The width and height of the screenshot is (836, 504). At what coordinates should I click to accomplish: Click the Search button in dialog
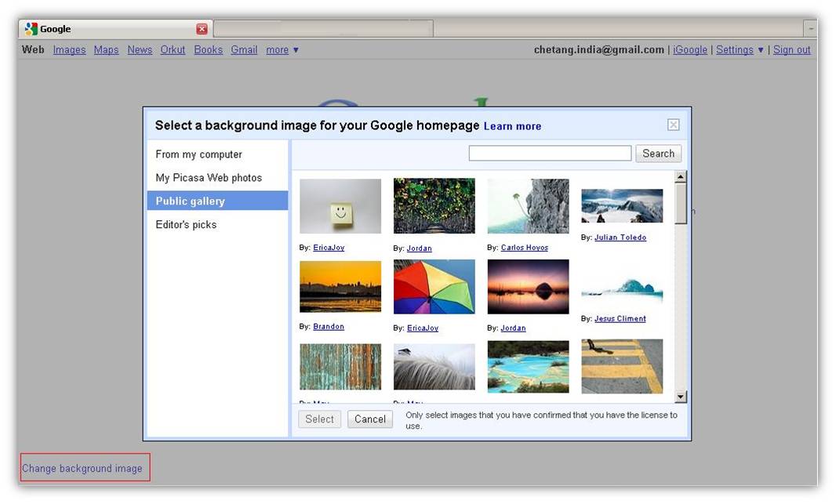pos(659,154)
